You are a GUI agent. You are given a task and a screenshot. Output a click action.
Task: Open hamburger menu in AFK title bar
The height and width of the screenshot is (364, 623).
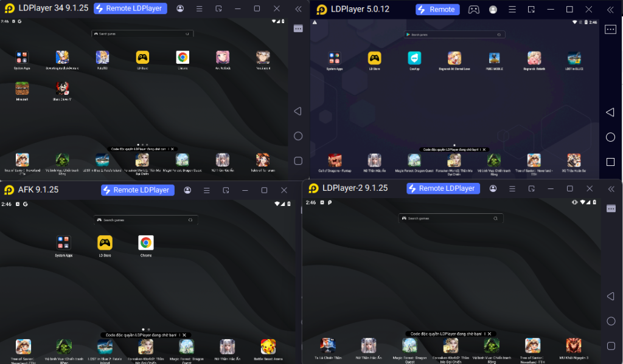click(x=207, y=190)
